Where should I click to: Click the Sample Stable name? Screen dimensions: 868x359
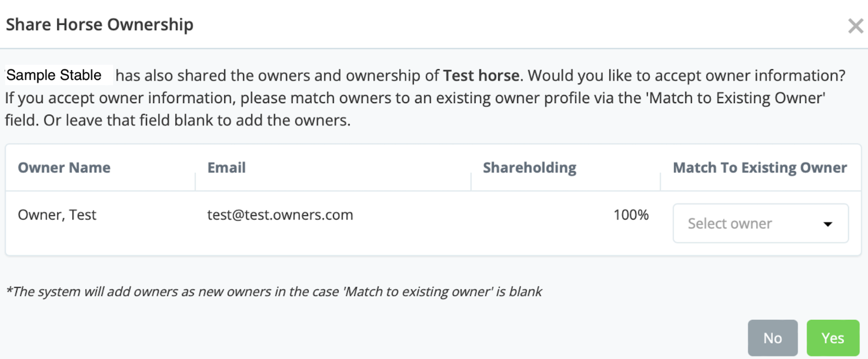click(54, 75)
